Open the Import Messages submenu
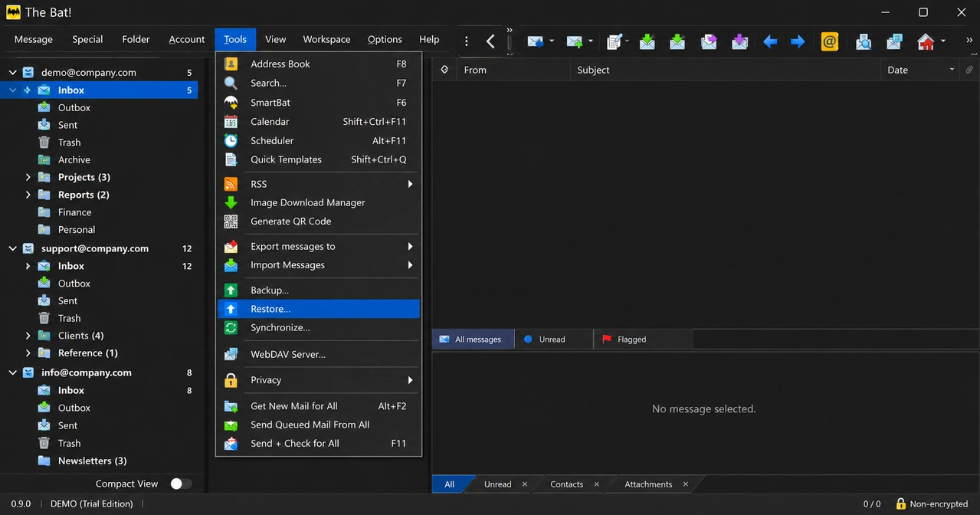This screenshot has width=980, height=515. (318, 265)
